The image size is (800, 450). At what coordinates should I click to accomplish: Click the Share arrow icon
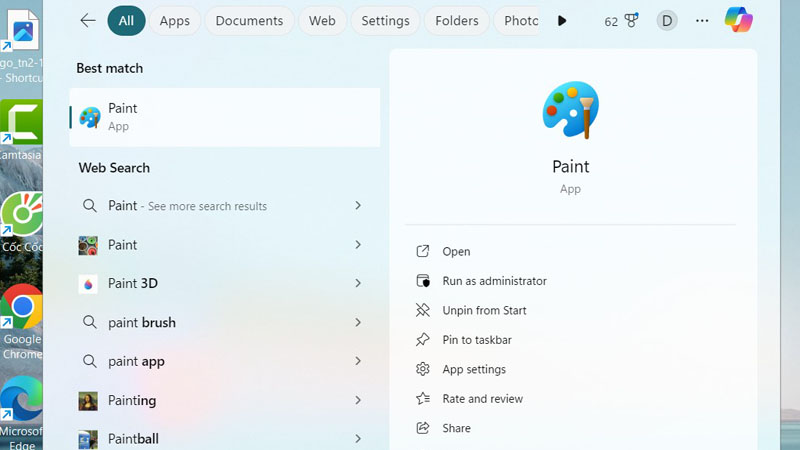pyautogui.click(x=422, y=428)
